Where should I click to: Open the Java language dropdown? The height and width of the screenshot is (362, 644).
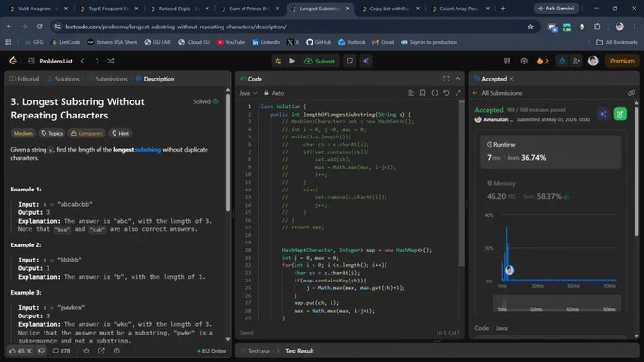click(248, 93)
